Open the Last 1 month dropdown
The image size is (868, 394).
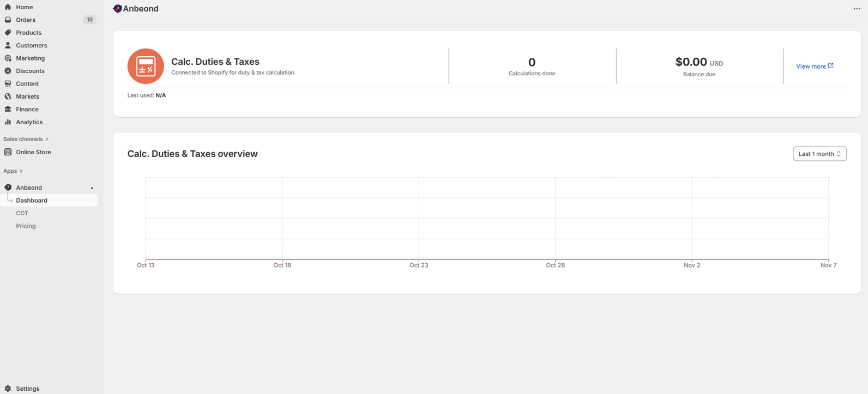pos(819,154)
